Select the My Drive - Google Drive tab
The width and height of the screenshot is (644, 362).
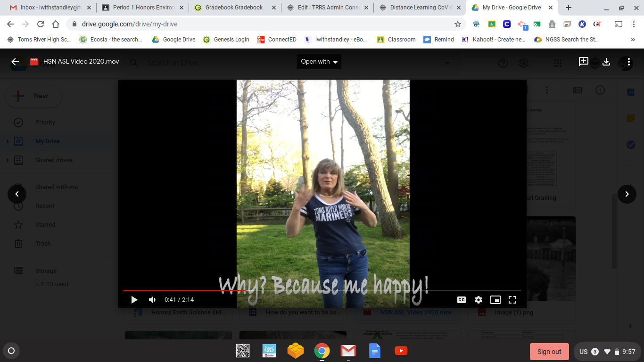tap(512, 8)
